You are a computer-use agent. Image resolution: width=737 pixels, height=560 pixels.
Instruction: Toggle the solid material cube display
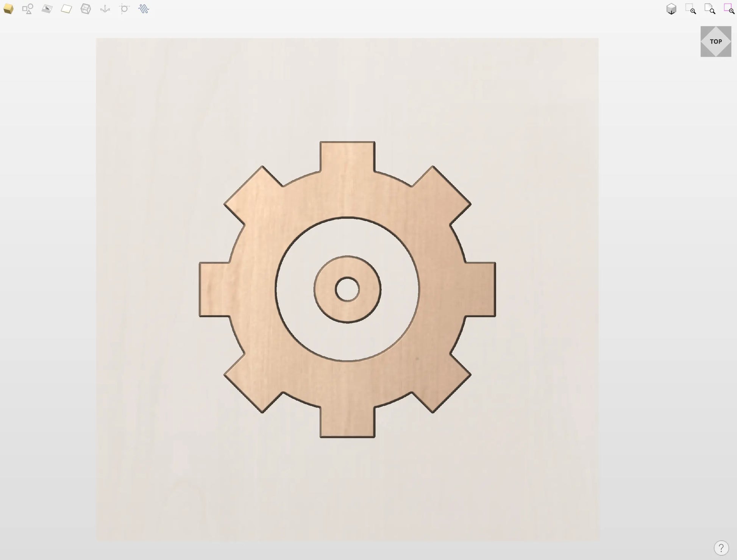tap(8, 9)
